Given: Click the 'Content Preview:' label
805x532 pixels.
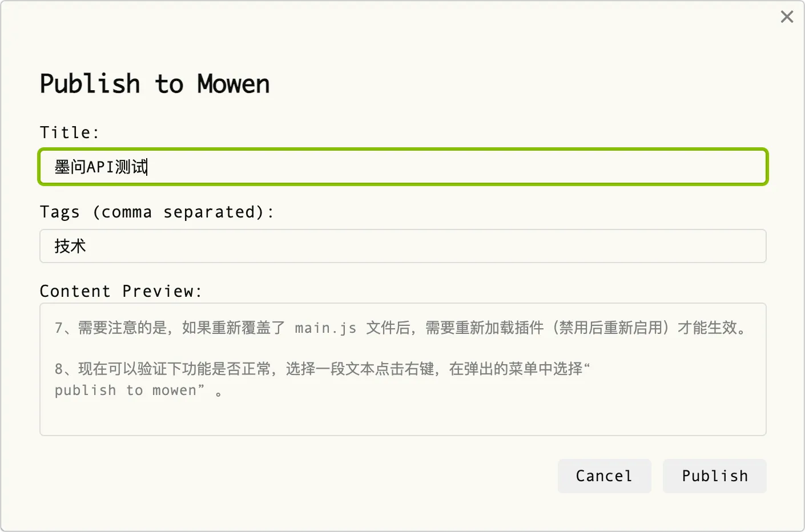Looking at the screenshot, I should [121, 291].
